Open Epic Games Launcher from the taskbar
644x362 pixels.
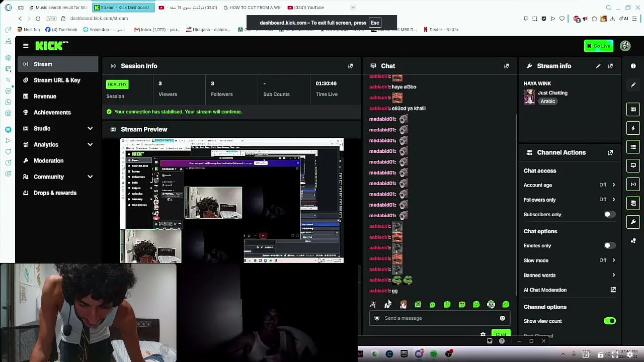pyautogui.click(x=404, y=354)
